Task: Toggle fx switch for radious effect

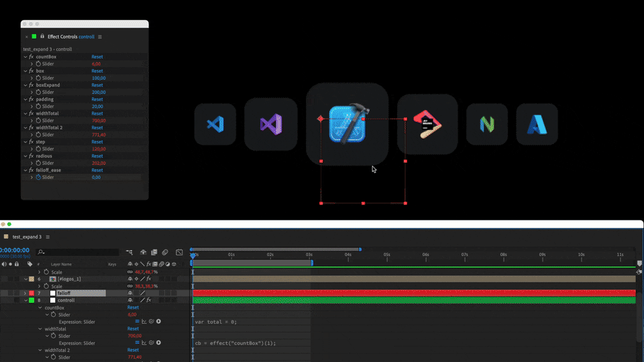Action: (32, 156)
